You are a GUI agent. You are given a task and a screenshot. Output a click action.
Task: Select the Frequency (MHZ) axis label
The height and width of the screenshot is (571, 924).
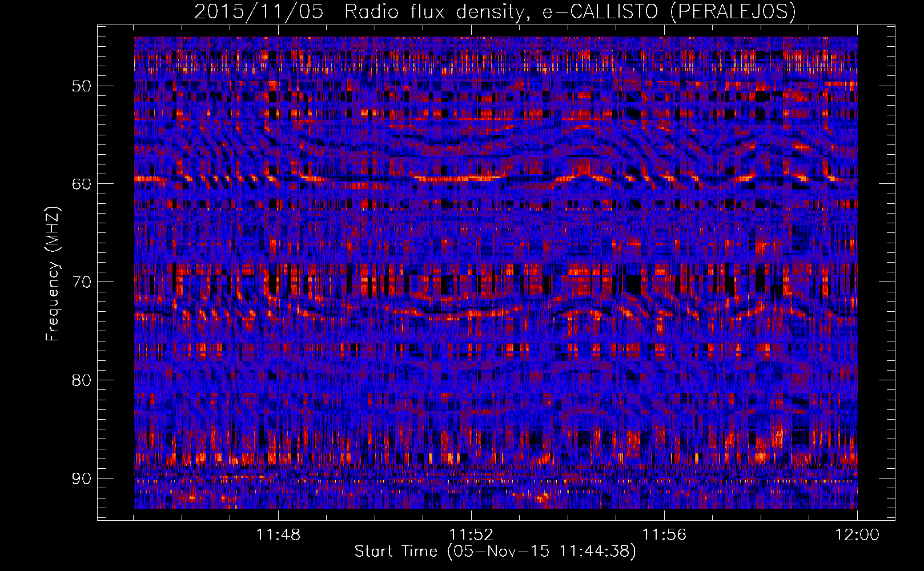[53, 274]
